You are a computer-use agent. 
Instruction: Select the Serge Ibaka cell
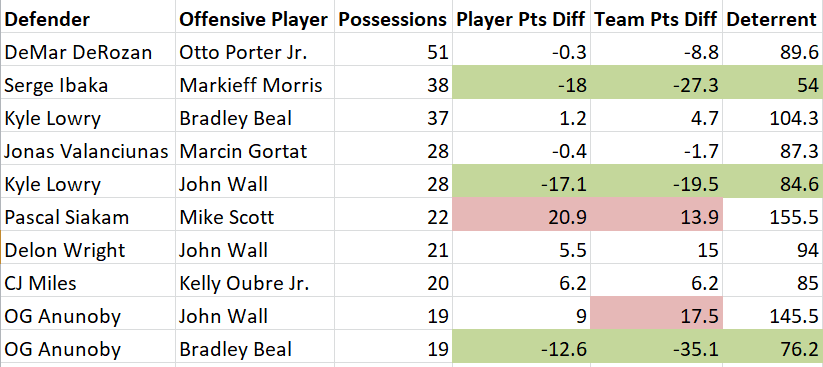88,85
